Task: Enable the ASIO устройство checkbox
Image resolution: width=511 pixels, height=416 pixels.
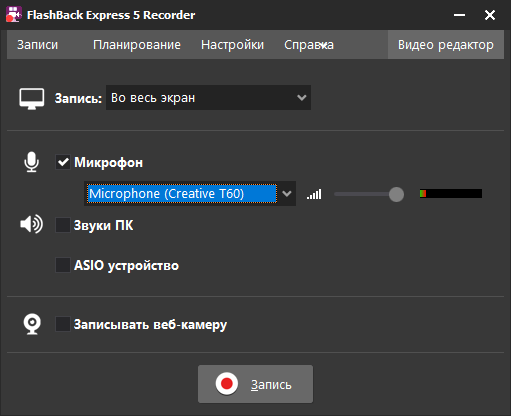Action: 63,265
